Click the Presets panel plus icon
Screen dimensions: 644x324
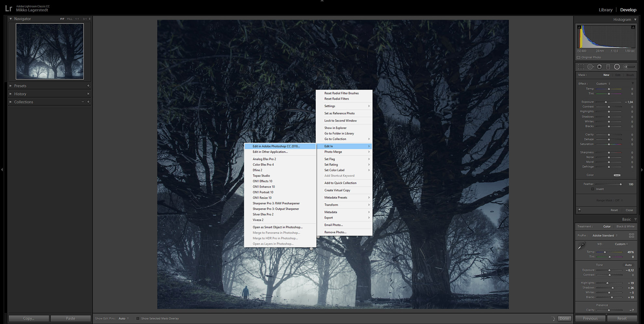click(88, 86)
